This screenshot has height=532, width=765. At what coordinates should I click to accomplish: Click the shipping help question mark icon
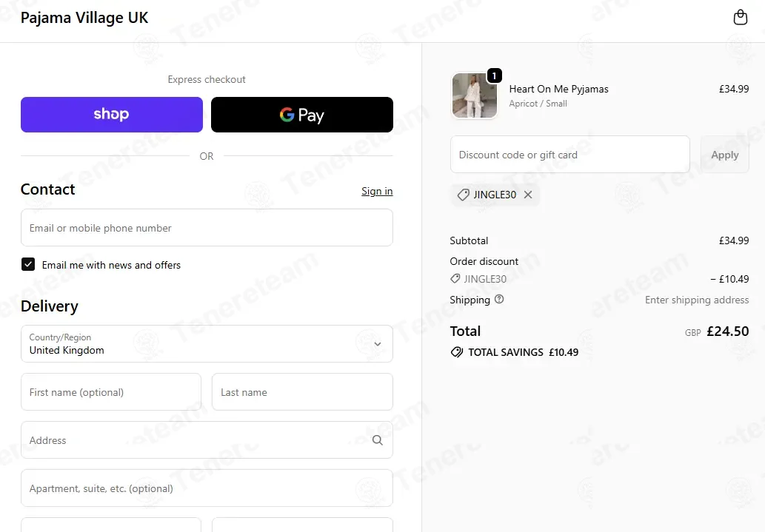point(499,300)
